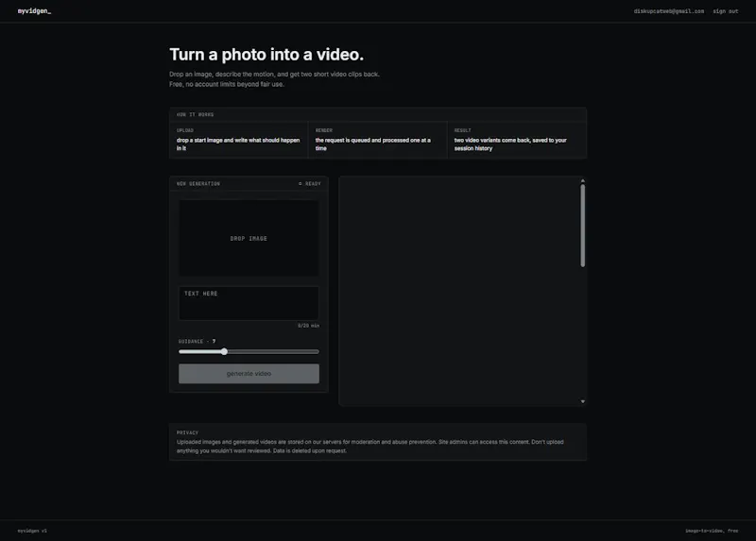Click the READY status indicator

click(x=310, y=183)
